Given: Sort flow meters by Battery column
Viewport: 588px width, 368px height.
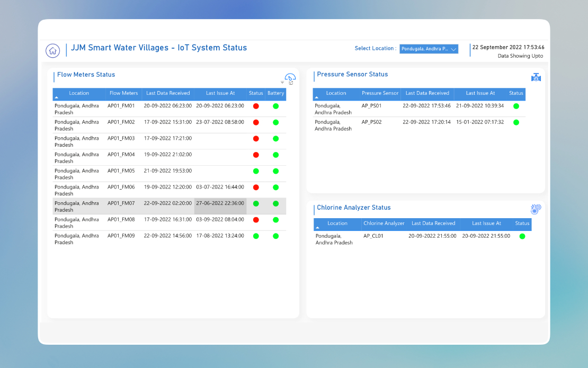Looking at the screenshot, I should point(275,93).
